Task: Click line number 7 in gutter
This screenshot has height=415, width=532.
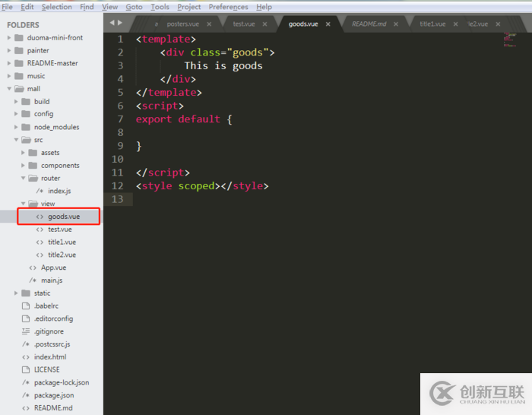Action: (x=120, y=119)
